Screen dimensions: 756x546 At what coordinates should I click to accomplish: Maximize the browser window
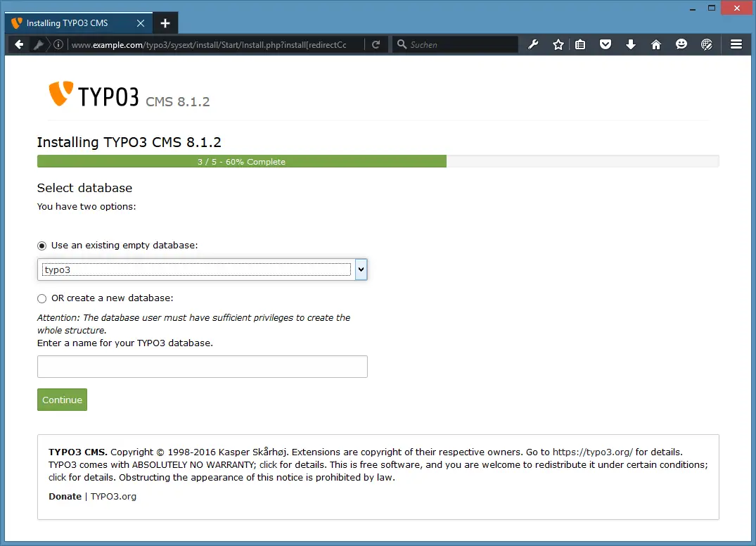[x=712, y=8]
